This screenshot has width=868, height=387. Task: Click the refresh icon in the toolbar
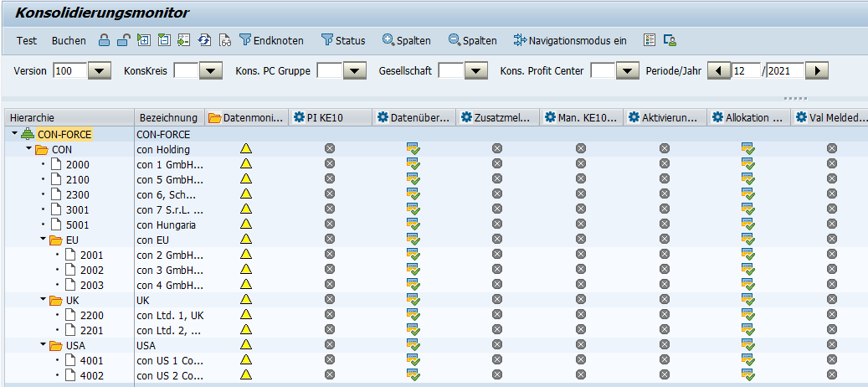tap(204, 40)
